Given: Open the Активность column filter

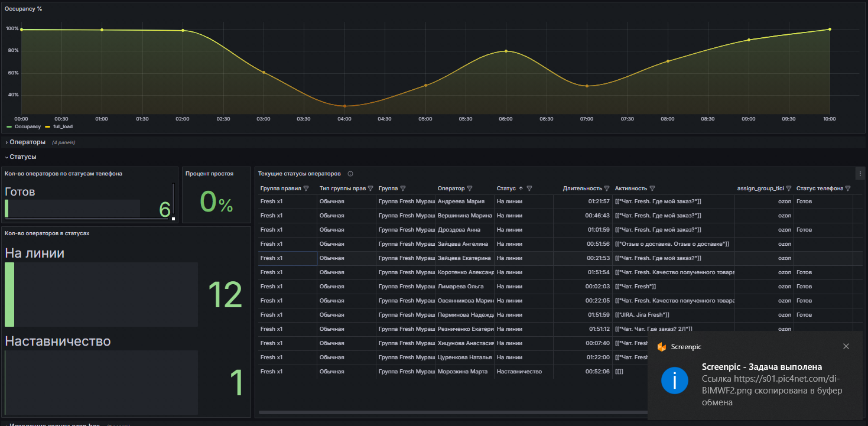Looking at the screenshot, I should [652, 188].
